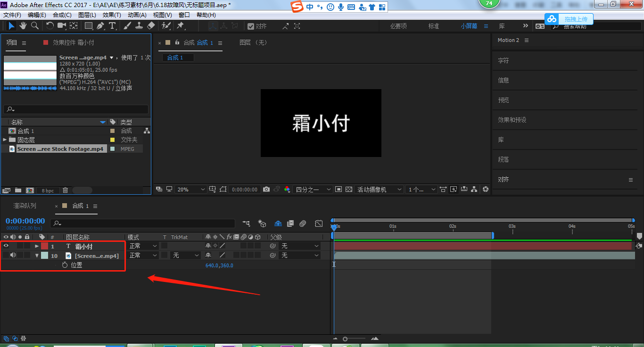Select the Zoom magnifier tool

[35, 26]
